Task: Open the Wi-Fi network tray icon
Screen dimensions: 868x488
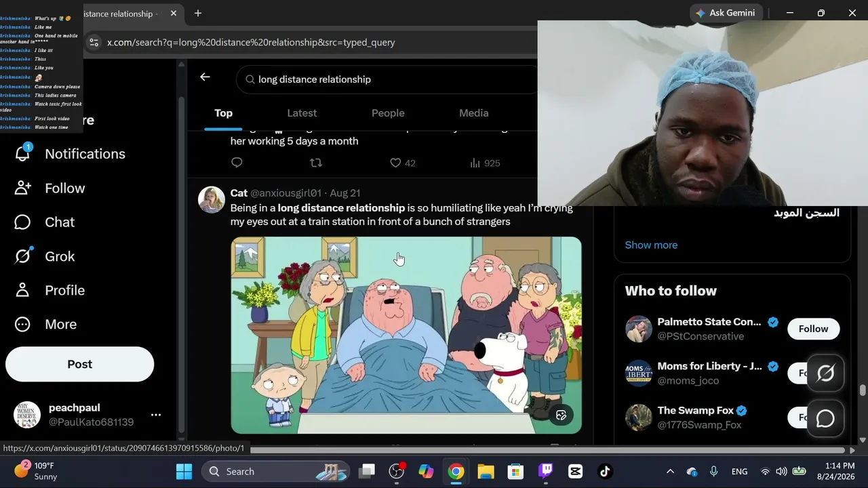Action: tap(765, 471)
